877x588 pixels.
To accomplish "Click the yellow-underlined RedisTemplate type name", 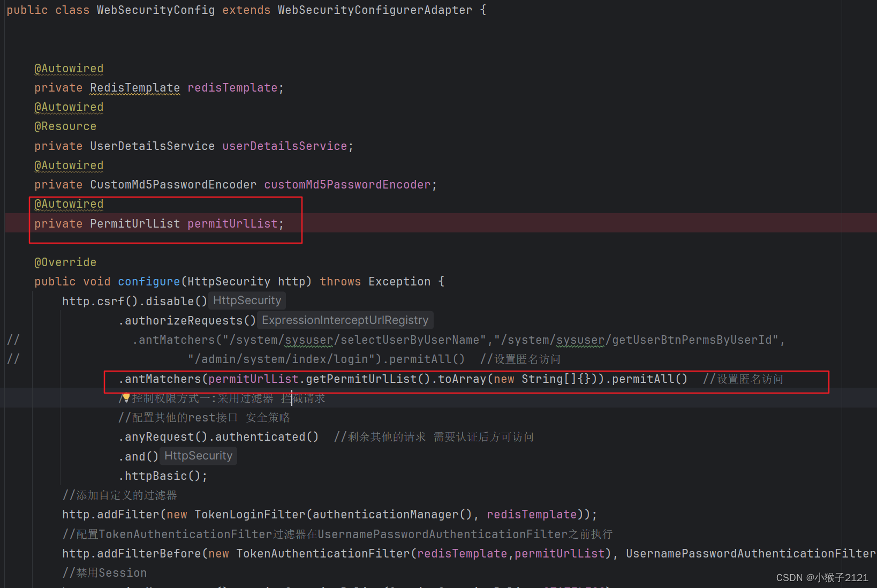I will (134, 87).
